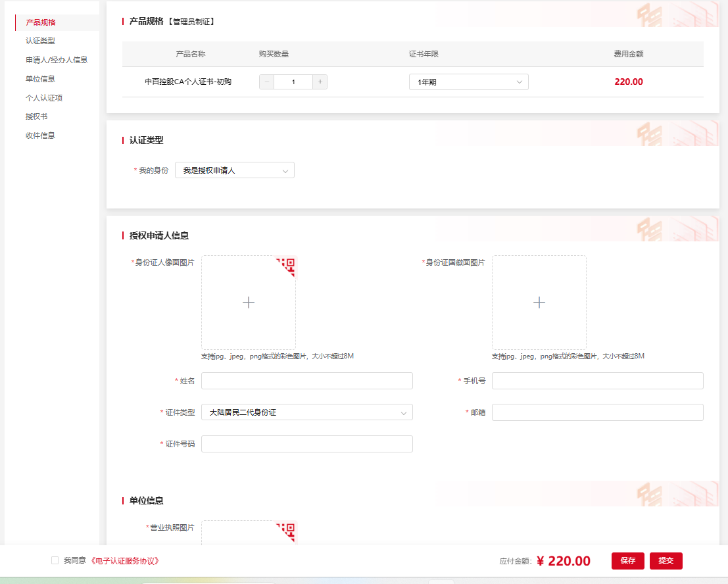Open the 证书年限 1年期 dropdown
Image resolution: width=728 pixels, height=584 pixels.
pos(468,82)
